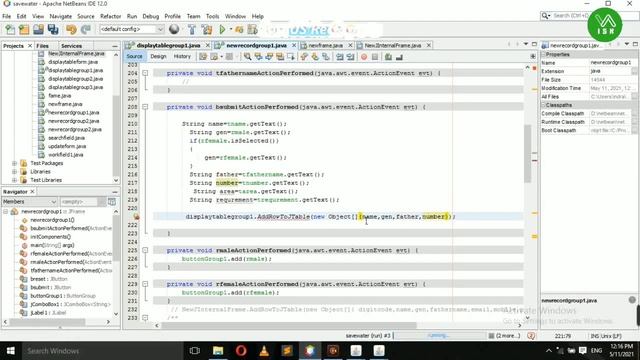Click the Build Project hammer icon
Screen dimensions: 640x360
coord(192,29)
